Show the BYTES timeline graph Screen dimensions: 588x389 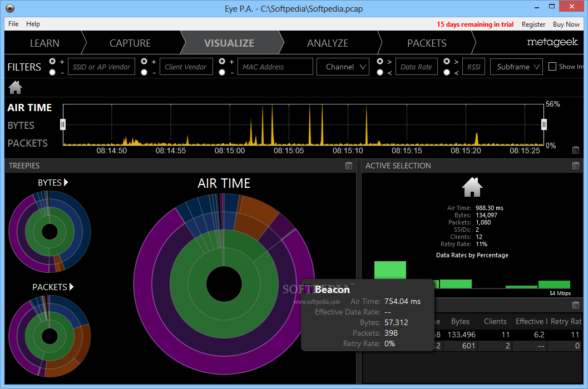click(21, 126)
